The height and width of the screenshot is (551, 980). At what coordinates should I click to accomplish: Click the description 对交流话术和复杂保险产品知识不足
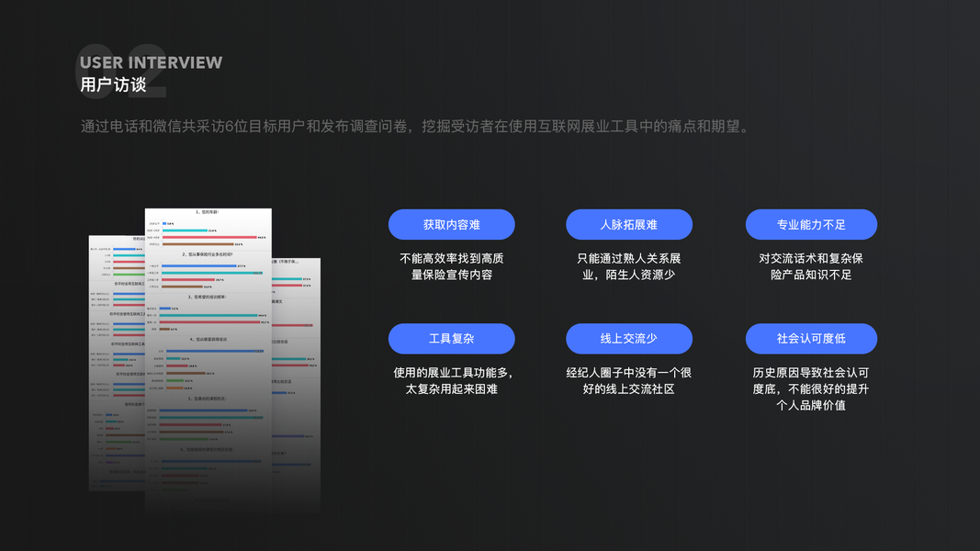811,266
